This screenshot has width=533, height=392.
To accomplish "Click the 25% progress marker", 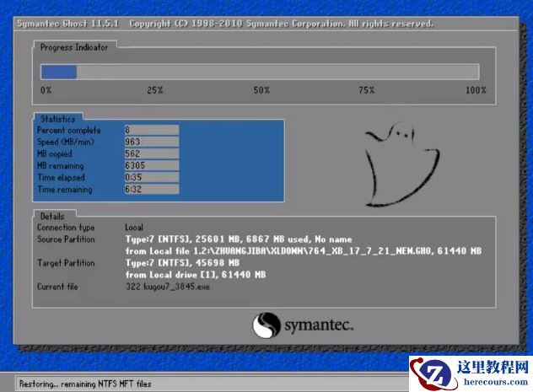I will pos(155,90).
